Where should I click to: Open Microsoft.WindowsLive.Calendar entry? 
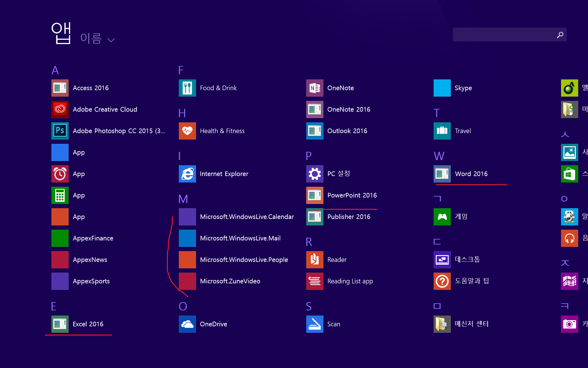[x=236, y=217]
